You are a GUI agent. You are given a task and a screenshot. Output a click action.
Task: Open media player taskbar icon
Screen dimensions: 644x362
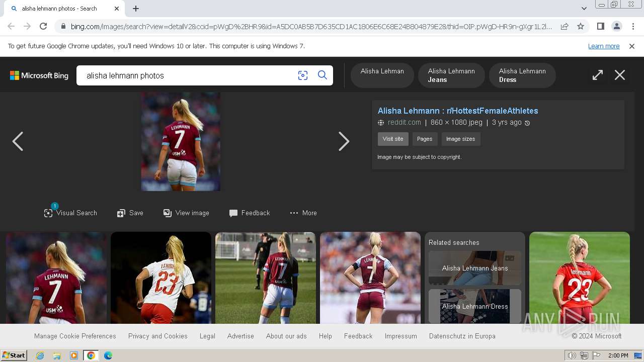tap(74, 355)
